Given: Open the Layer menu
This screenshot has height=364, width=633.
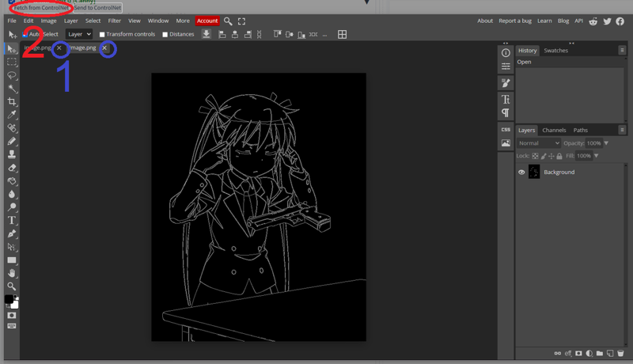Looking at the screenshot, I should pyautogui.click(x=70, y=21).
